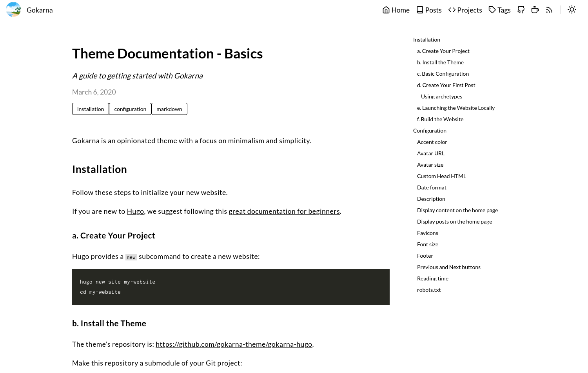Click the Home house icon

(386, 10)
